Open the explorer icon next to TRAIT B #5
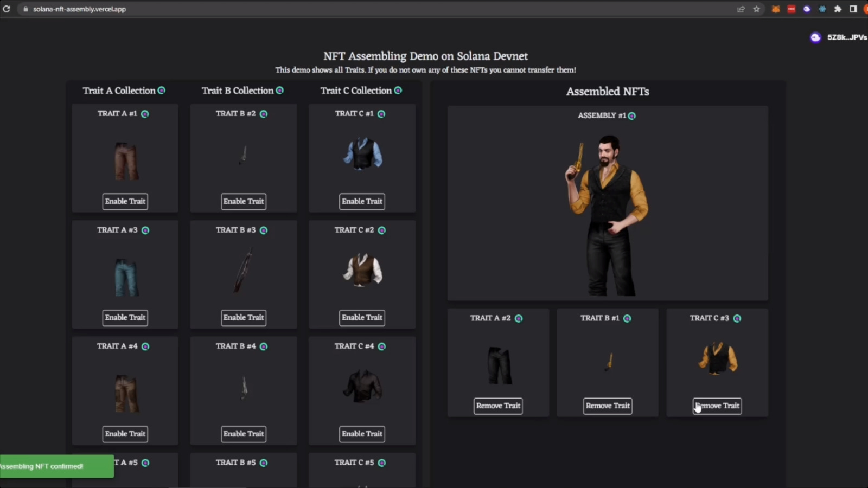The width and height of the screenshot is (868, 488). 264,463
